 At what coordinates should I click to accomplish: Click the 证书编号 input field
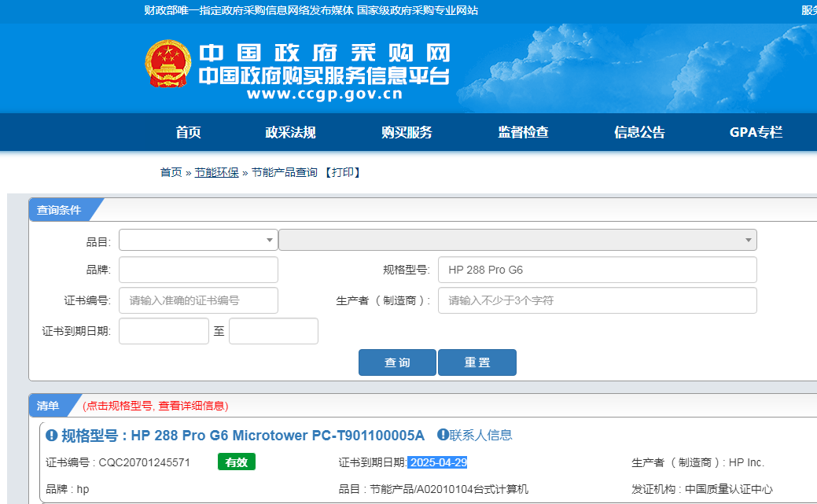point(198,300)
